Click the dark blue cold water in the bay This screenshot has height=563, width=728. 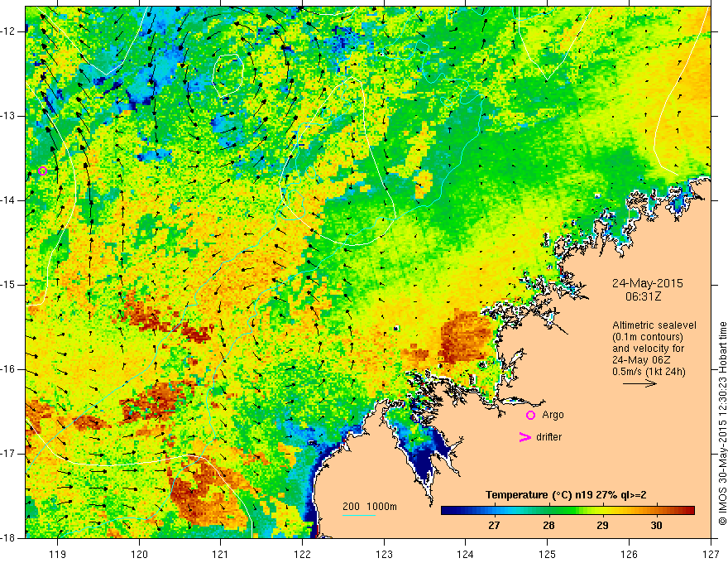tap(425, 460)
